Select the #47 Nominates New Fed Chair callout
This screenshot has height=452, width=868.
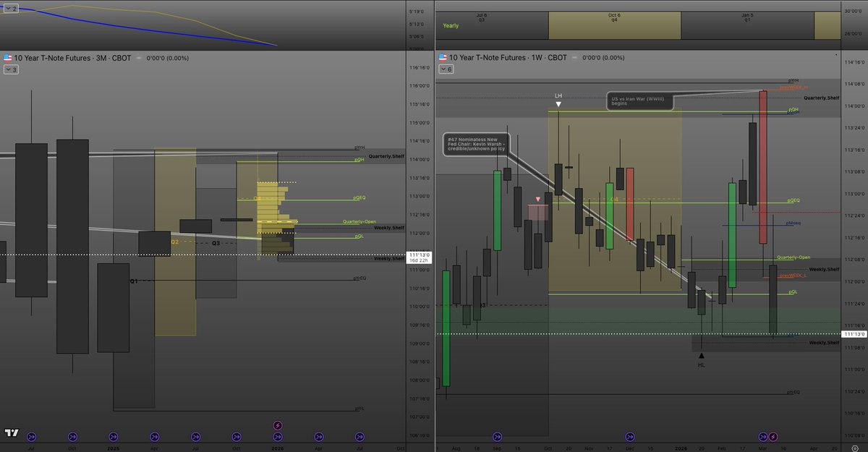(476, 143)
